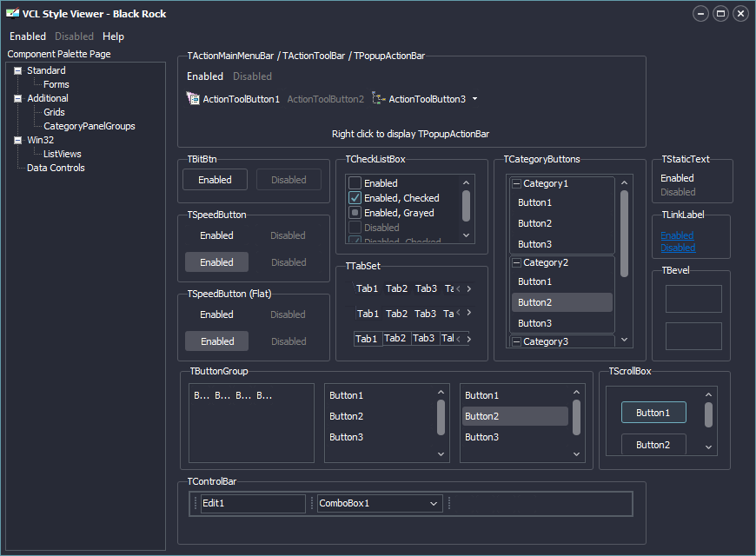756x556 pixels.
Task: Click TCategoryButtons scrollbar thumb
Action: pos(625,234)
